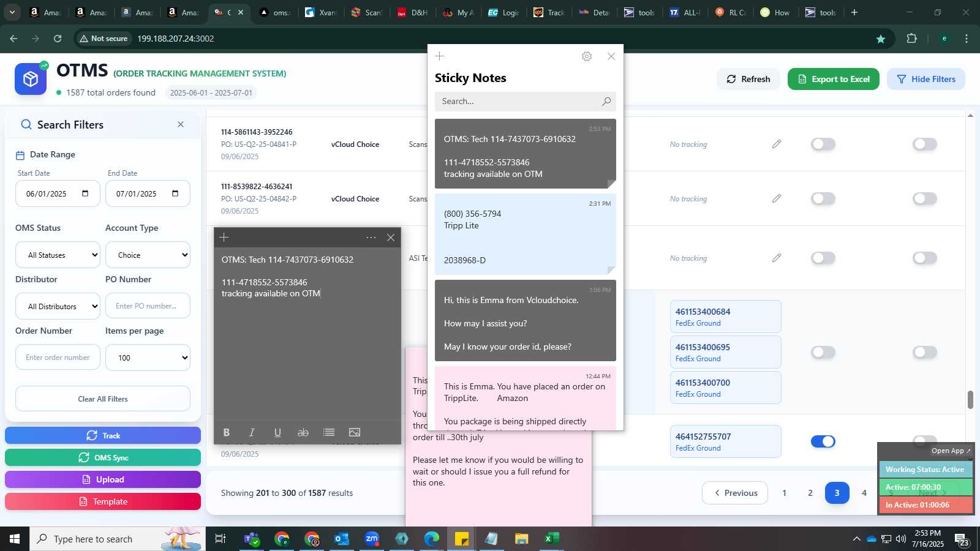This screenshot has height=551, width=980.
Task: Open File Explorer from the taskbar
Action: point(522,539)
